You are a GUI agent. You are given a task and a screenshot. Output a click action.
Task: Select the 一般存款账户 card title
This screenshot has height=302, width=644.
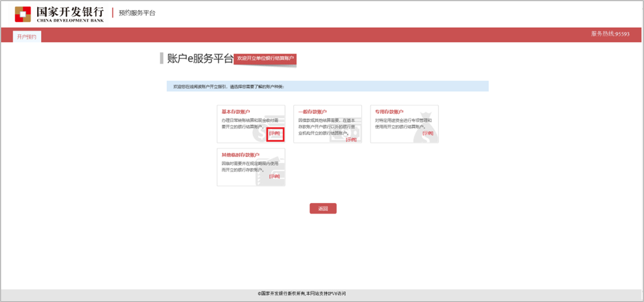312,111
